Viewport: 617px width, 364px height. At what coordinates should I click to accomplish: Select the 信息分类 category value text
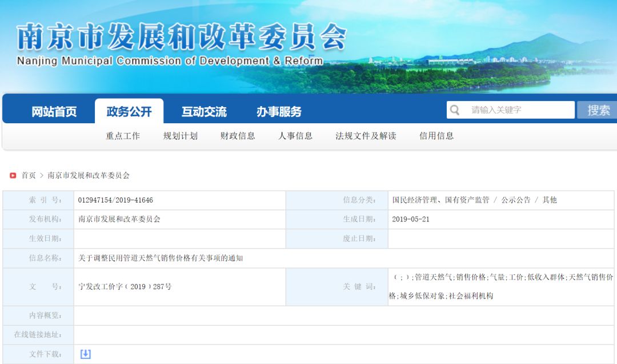point(474,200)
